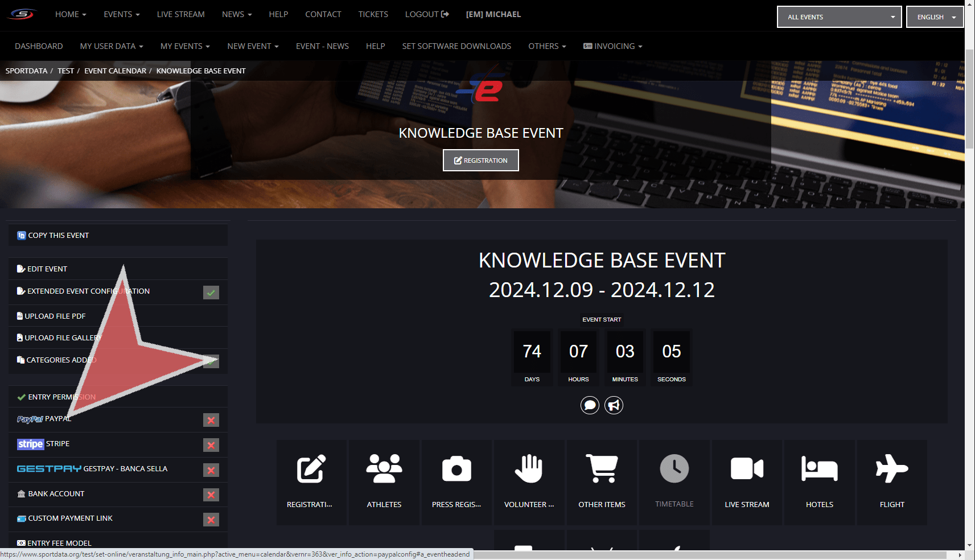Click the speech bubble chat icon
The height and width of the screenshot is (560, 975).
pyautogui.click(x=590, y=405)
